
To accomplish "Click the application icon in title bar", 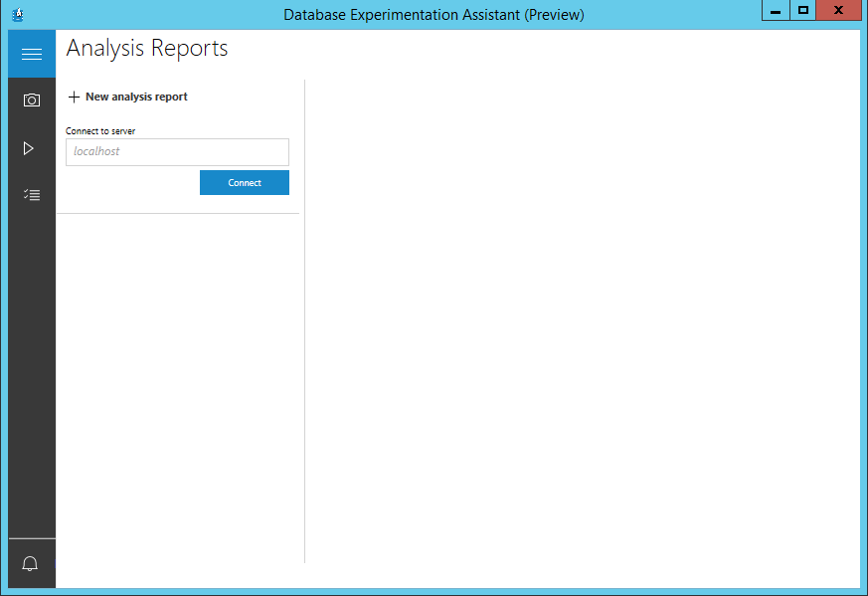I will pos(18,14).
